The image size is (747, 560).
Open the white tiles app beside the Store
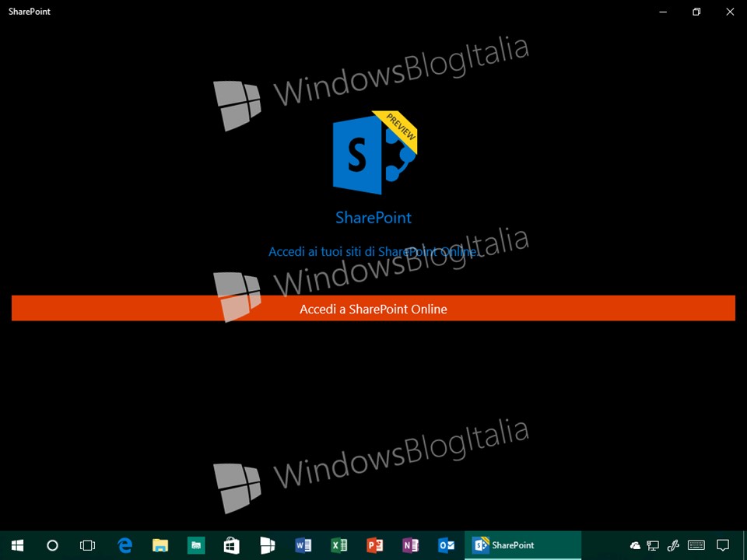pyautogui.click(x=268, y=545)
